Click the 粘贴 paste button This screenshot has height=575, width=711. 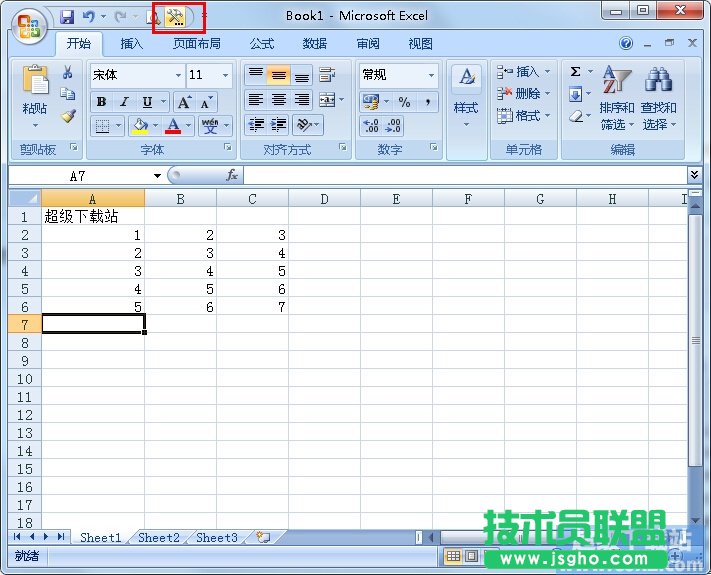[x=35, y=95]
